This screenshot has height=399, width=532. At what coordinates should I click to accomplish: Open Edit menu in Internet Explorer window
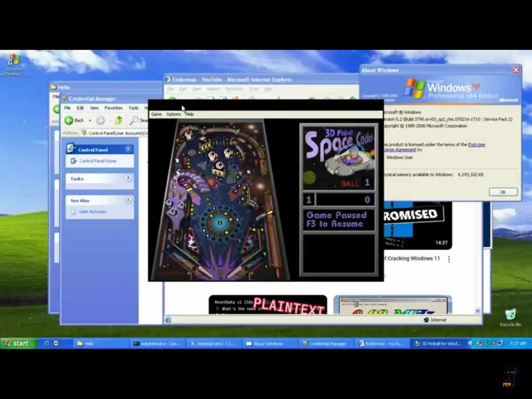click(x=183, y=89)
